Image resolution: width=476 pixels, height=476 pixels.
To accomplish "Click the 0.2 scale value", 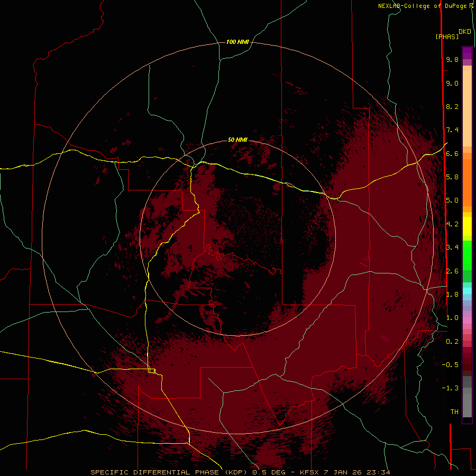I will pos(452,342).
